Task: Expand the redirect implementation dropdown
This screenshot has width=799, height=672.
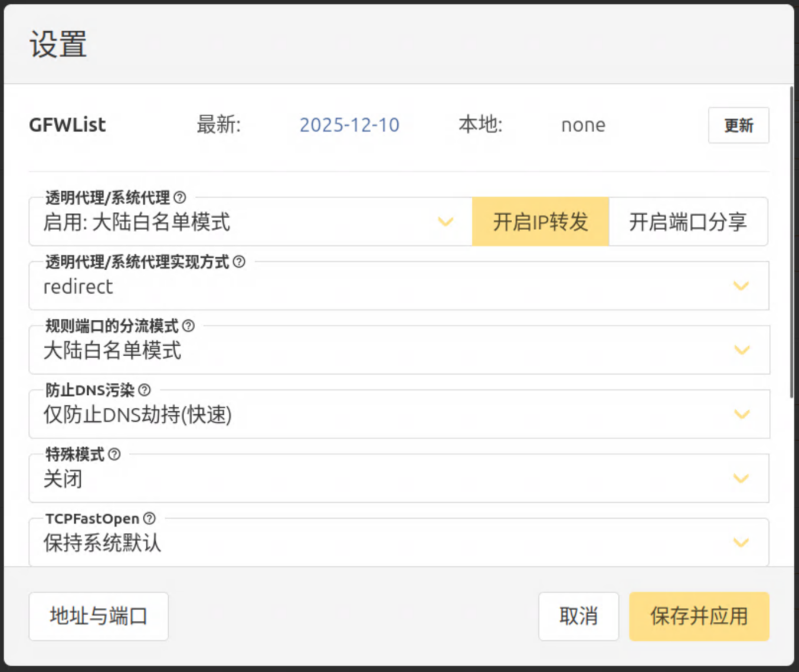Action: (x=399, y=286)
